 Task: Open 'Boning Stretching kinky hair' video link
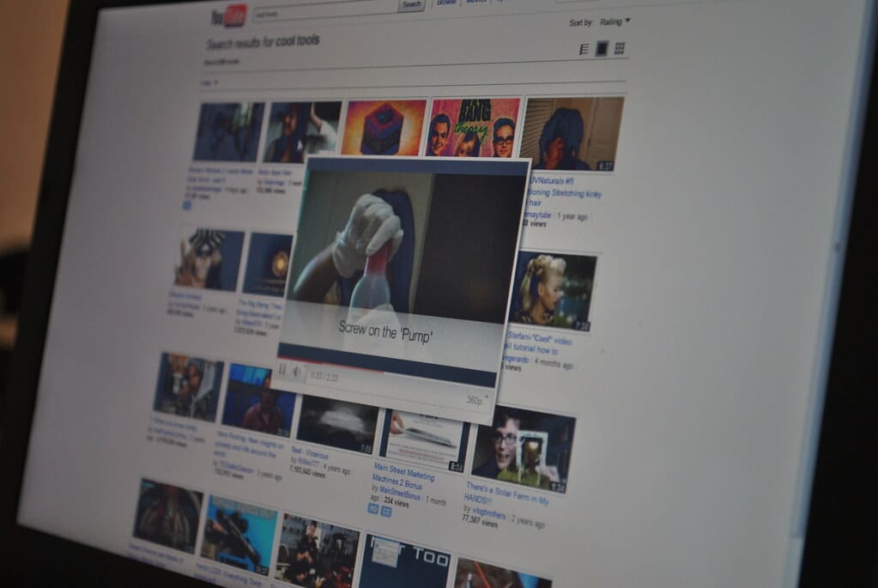point(565,192)
